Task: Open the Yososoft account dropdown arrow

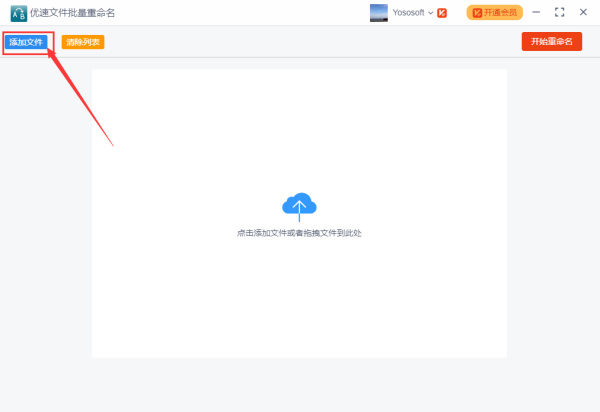Action: click(430, 13)
